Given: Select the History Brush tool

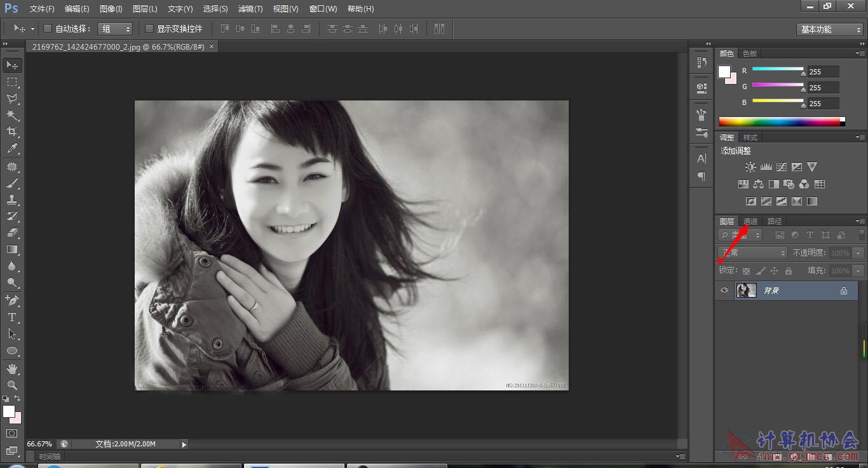Looking at the screenshot, I should (x=12, y=216).
